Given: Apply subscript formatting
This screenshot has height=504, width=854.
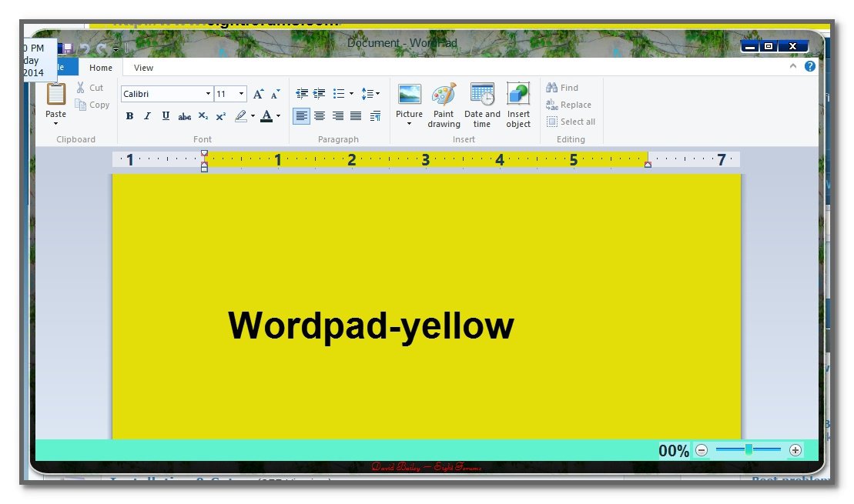Looking at the screenshot, I should click(x=203, y=116).
